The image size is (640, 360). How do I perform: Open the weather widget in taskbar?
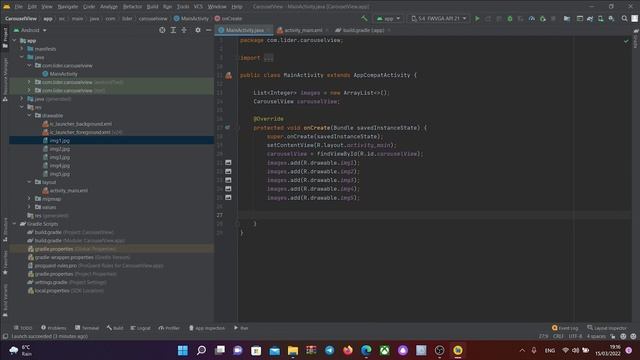[x=20, y=350]
